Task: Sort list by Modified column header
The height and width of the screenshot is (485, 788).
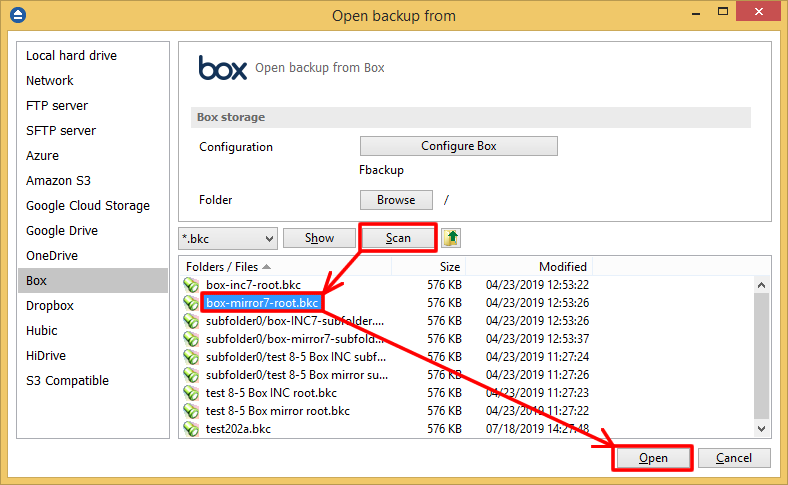Action: (562, 267)
